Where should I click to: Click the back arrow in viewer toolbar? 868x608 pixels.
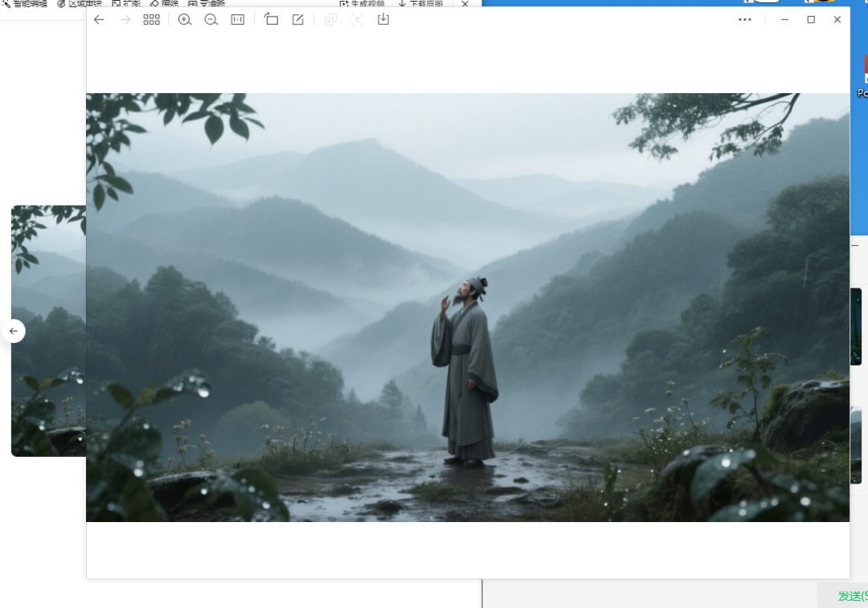[99, 19]
